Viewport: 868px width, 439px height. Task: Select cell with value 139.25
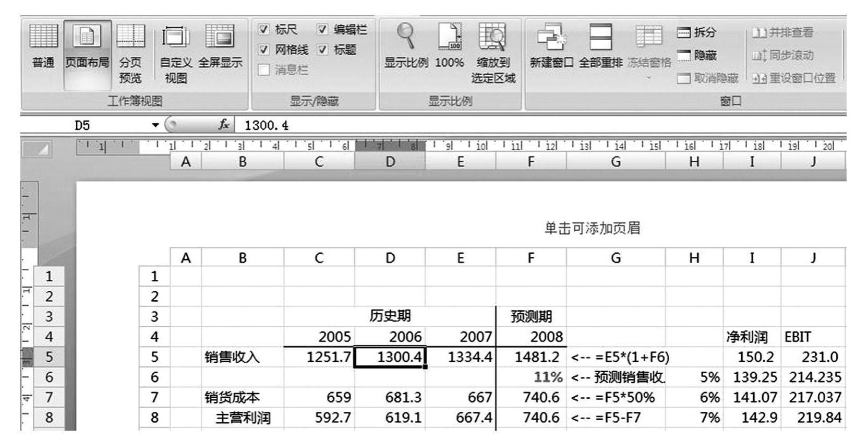point(752,377)
